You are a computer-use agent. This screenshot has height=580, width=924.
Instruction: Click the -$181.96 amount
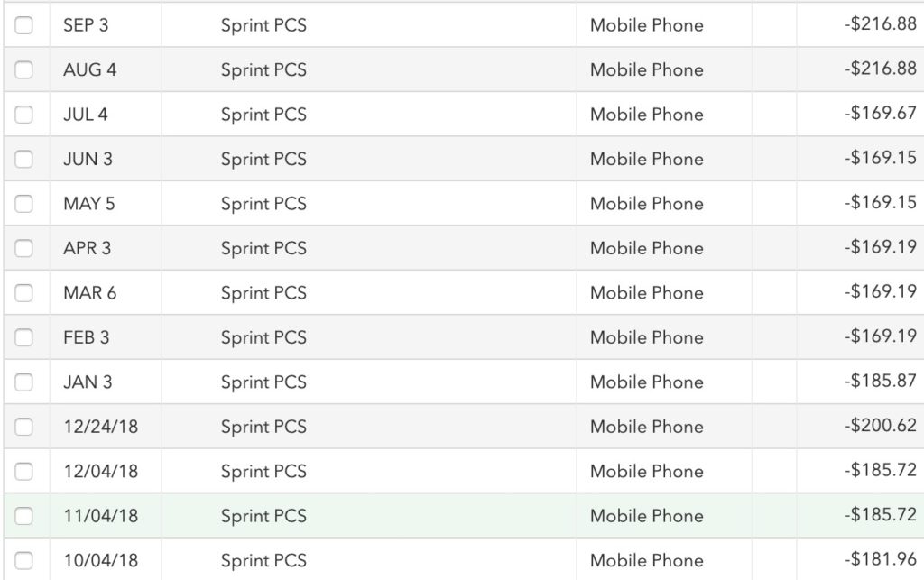(880, 560)
